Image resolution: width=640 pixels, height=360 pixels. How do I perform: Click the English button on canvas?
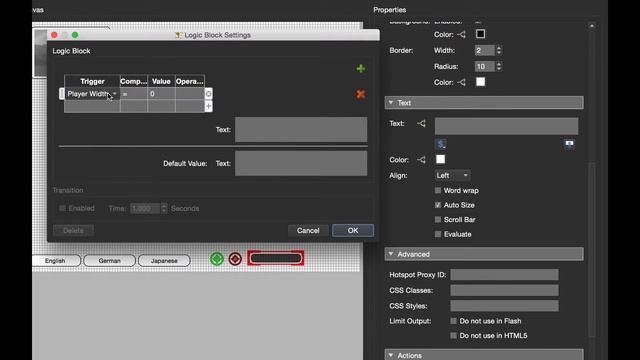(56, 260)
